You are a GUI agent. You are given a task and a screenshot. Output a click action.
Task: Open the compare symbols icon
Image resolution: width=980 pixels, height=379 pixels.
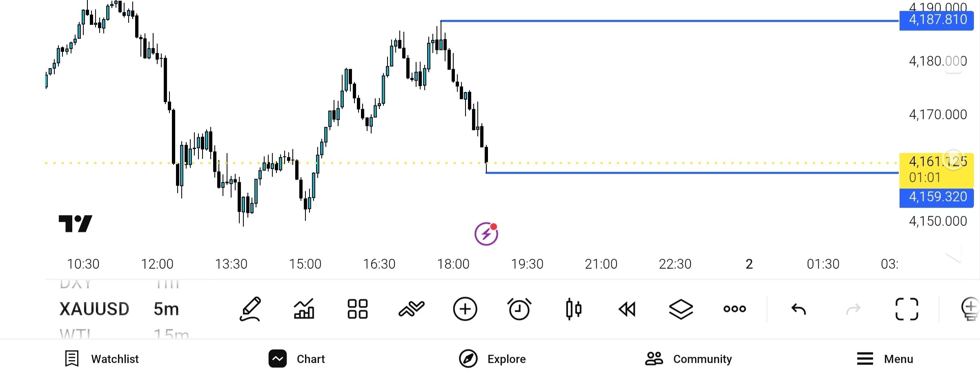click(411, 309)
